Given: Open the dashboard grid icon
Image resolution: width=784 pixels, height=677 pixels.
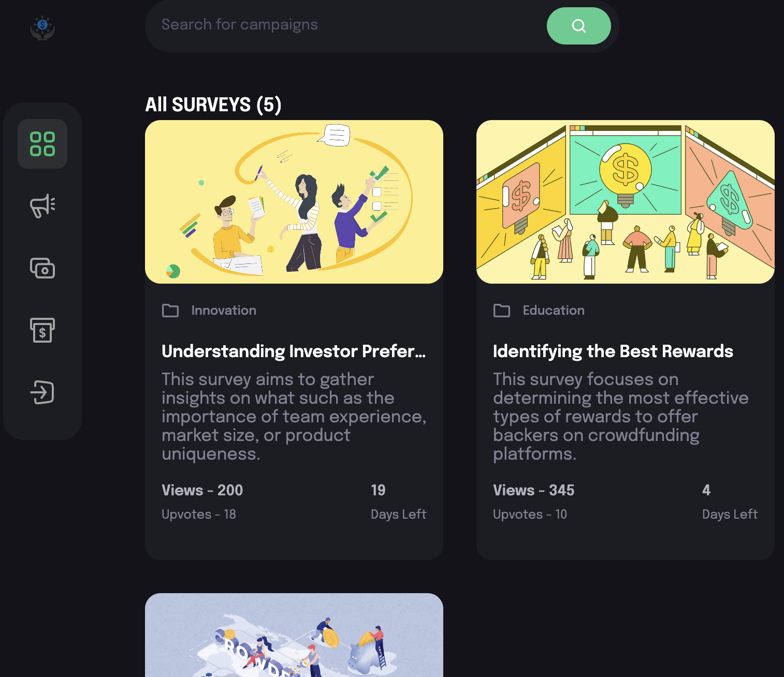Looking at the screenshot, I should point(42,144).
